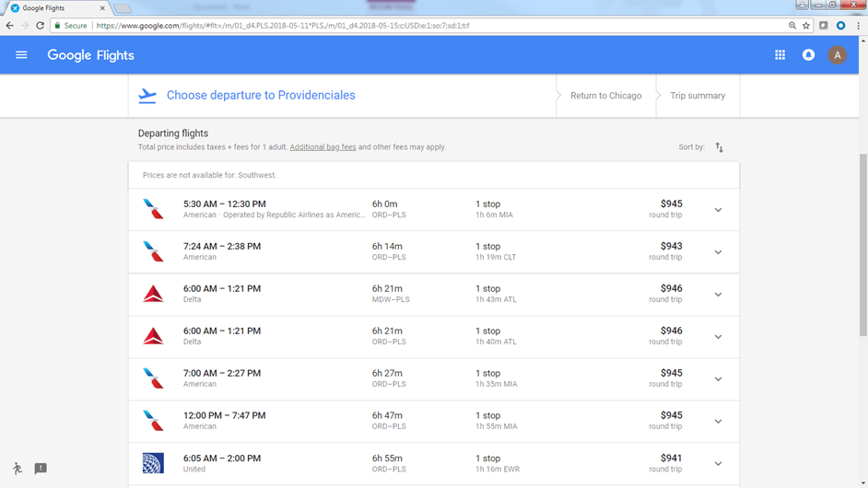868x488 pixels.
Task: Click the 6h 47m duration text
Action: coord(387,415)
